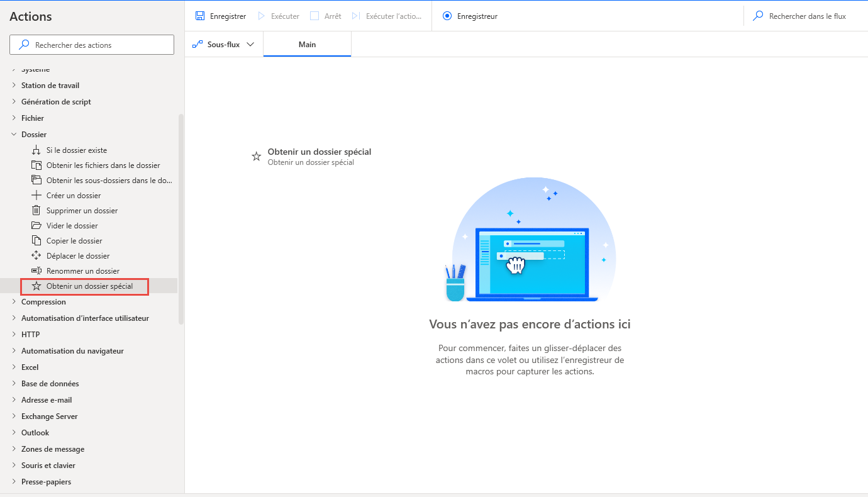This screenshot has height=497, width=868.
Task: Click the magnifier in Rechercher des actions
Action: [24, 45]
